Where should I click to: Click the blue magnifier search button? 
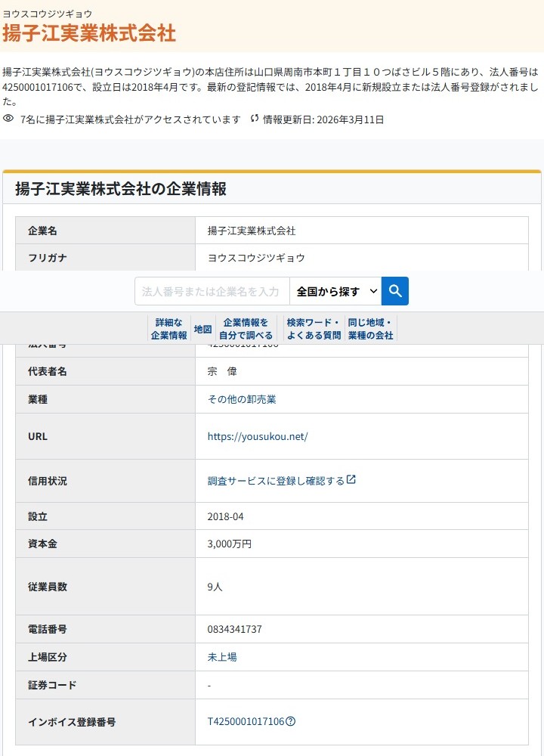point(395,291)
